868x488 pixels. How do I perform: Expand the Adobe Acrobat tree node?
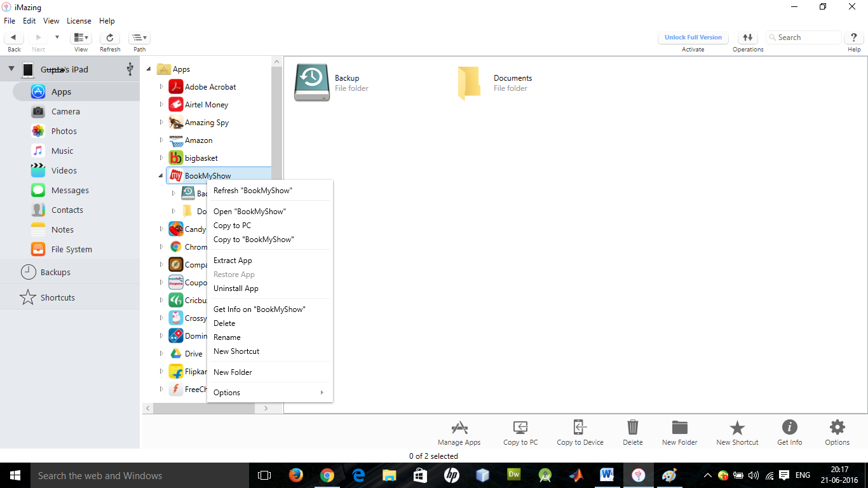[161, 87]
